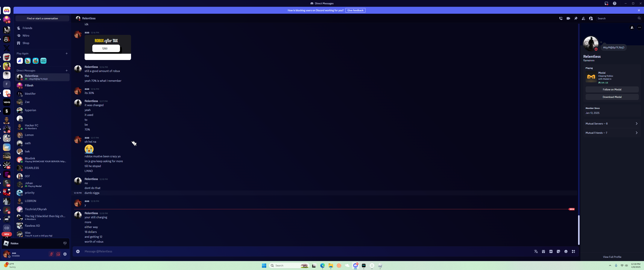This screenshot has height=270, width=644.
Task: Click the Message @Relentless input field
Action: [300, 251]
